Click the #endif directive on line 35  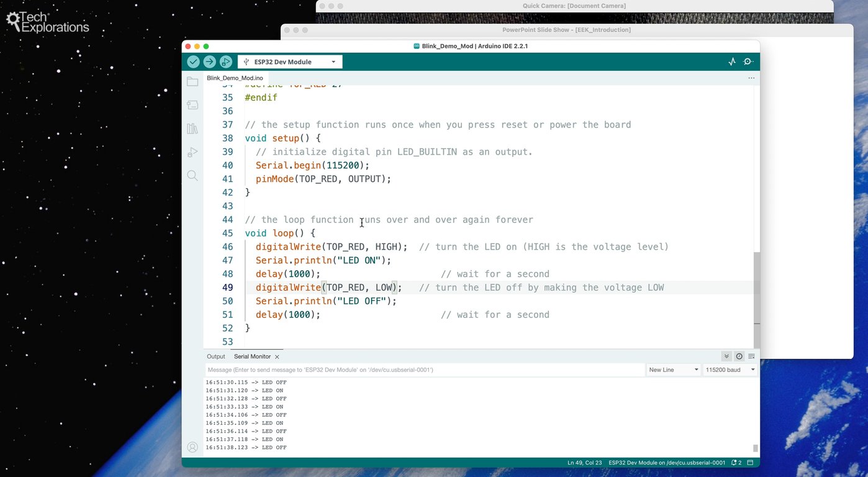[x=261, y=98]
